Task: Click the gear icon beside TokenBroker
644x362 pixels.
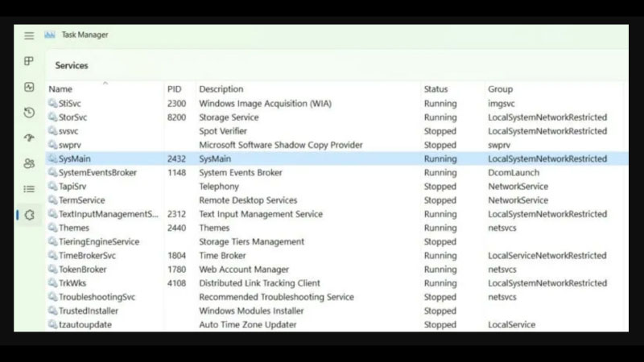Action: coord(52,269)
